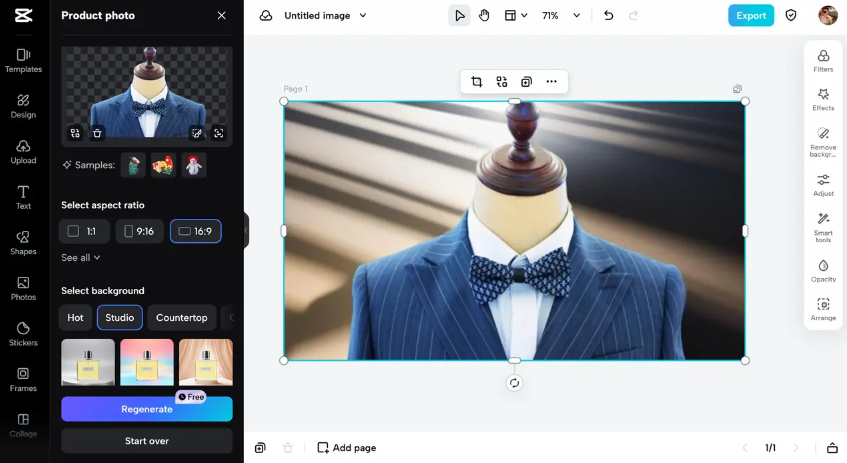Open the Remove background tool

click(823, 142)
